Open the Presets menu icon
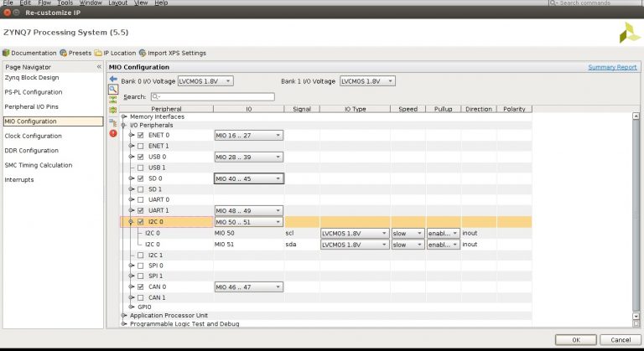 [63, 53]
